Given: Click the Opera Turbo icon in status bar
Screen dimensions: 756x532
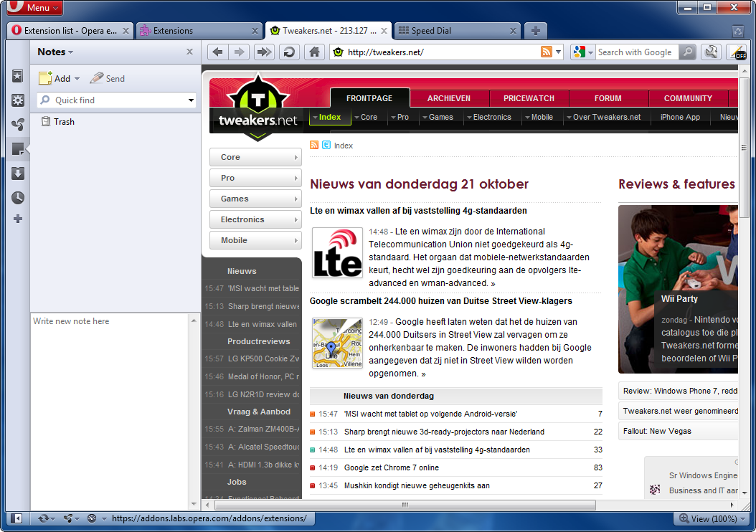Looking at the screenshot, I should click(92, 518).
